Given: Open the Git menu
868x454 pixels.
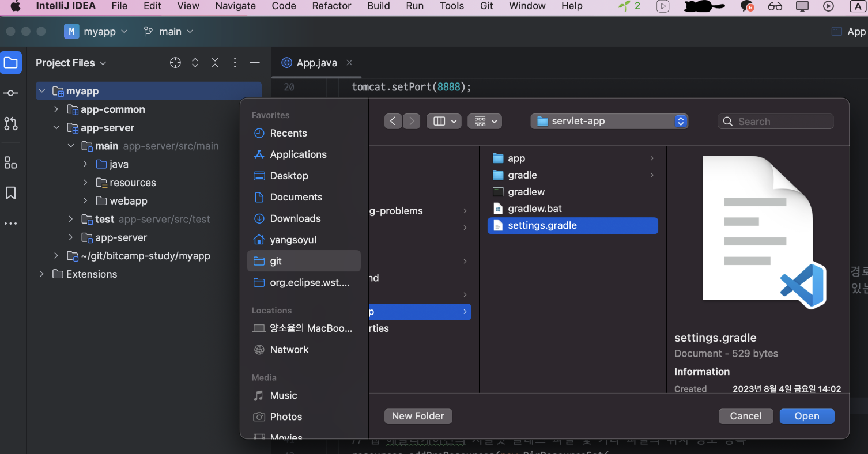Looking at the screenshot, I should pos(486,6).
